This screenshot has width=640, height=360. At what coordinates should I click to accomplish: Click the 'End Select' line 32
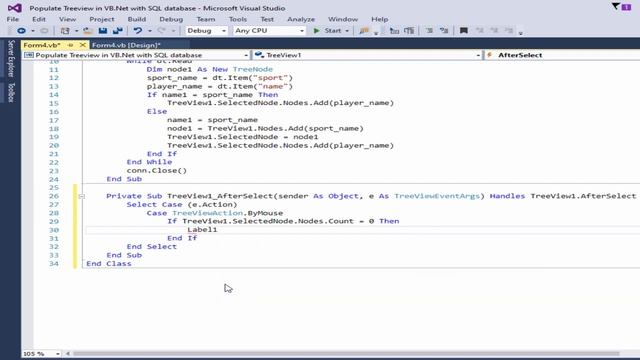point(152,247)
